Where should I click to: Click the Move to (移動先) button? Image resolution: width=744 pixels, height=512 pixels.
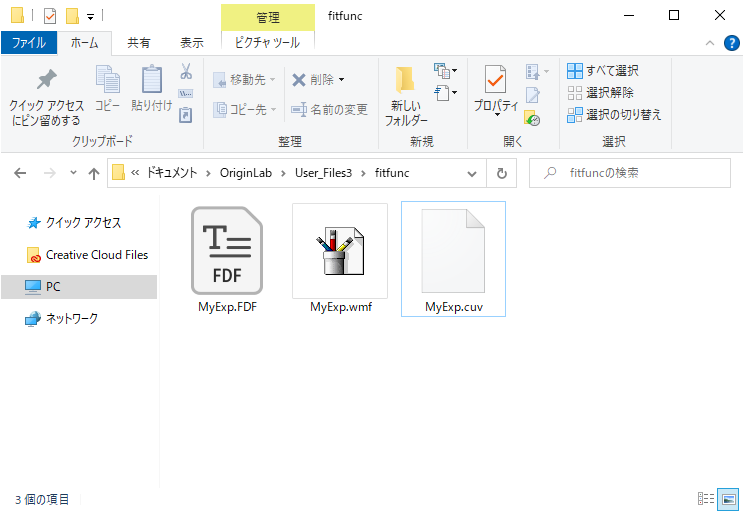click(x=244, y=80)
